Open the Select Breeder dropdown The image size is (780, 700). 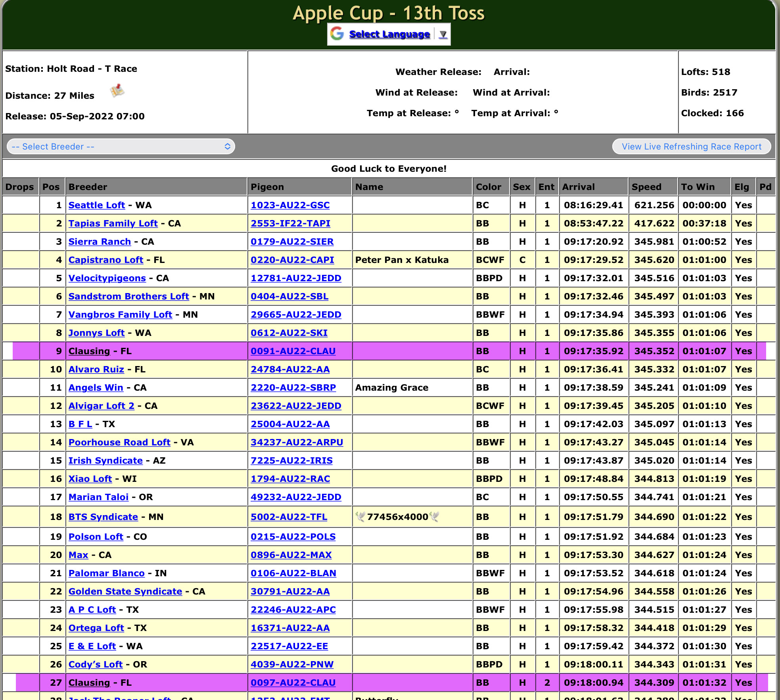[121, 146]
